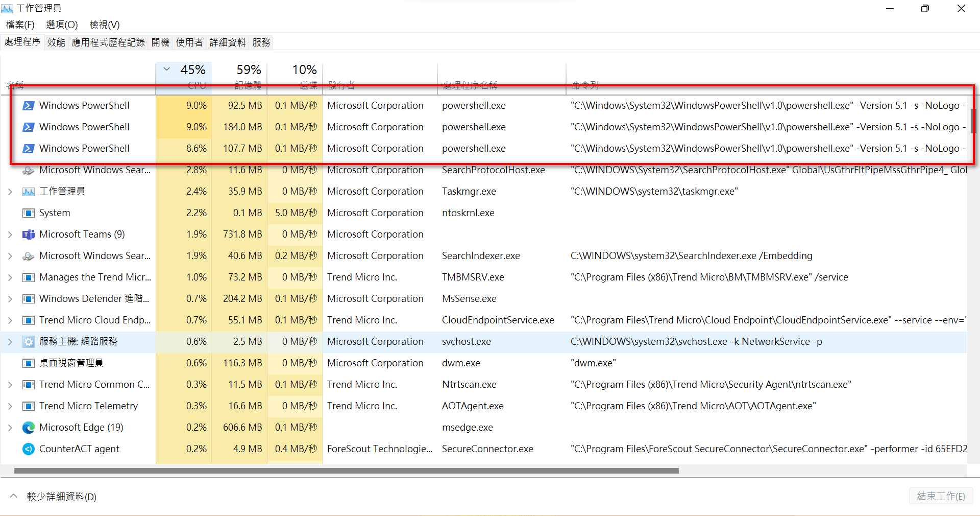
Task: Click the CounterACT agent icon
Action: [x=29, y=449]
